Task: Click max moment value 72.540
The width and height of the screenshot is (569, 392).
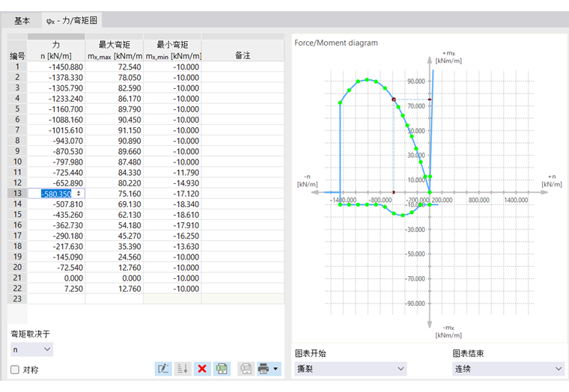Action: point(115,67)
